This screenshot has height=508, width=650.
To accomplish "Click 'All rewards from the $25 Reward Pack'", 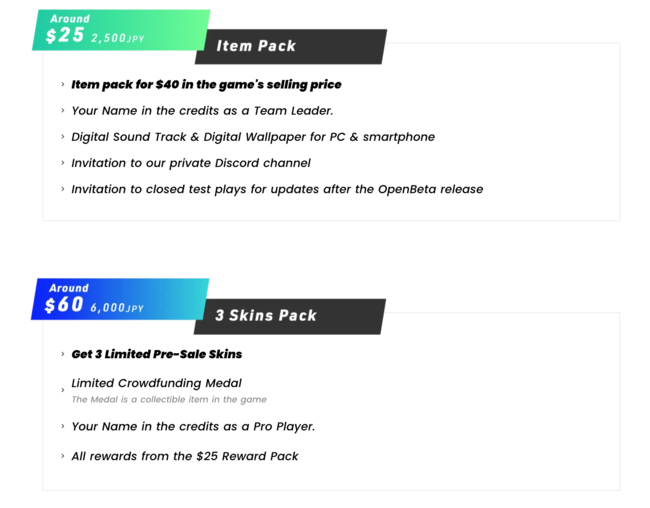I will pyautogui.click(x=185, y=456).
